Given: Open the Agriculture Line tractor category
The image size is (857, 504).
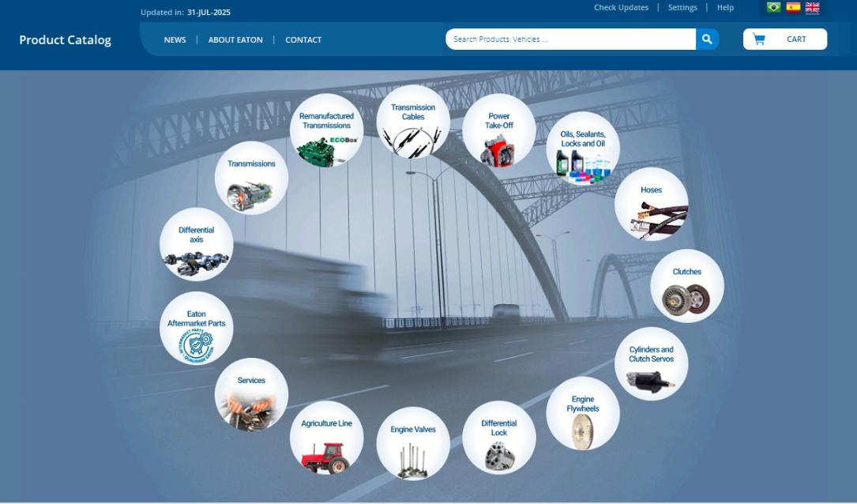Looking at the screenshot, I should tap(327, 438).
